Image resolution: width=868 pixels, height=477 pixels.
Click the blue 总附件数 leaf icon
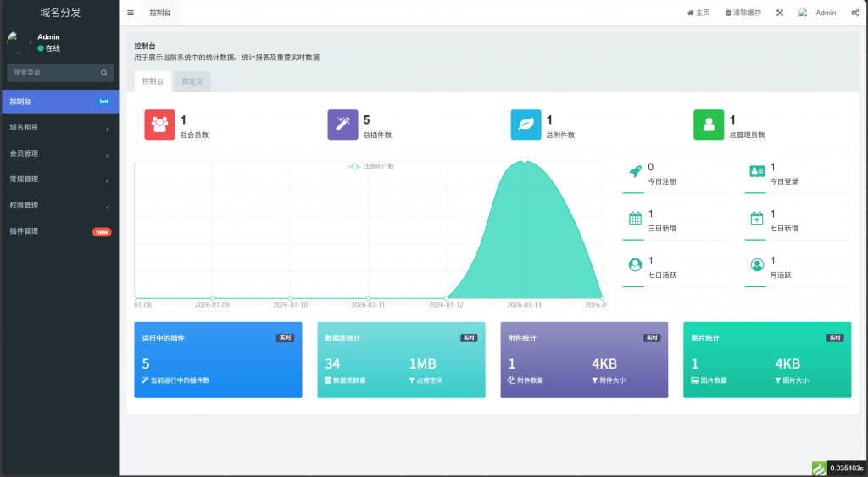[x=526, y=125]
